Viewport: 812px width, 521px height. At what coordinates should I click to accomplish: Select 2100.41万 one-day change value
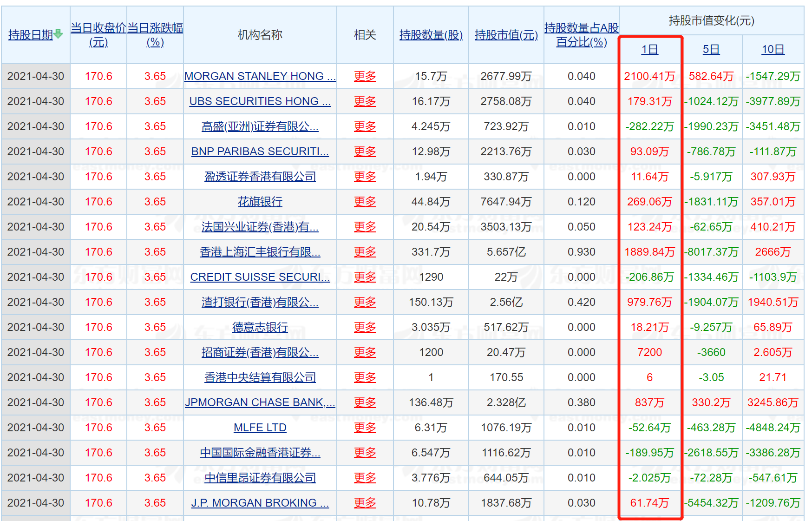click(649, 76)
